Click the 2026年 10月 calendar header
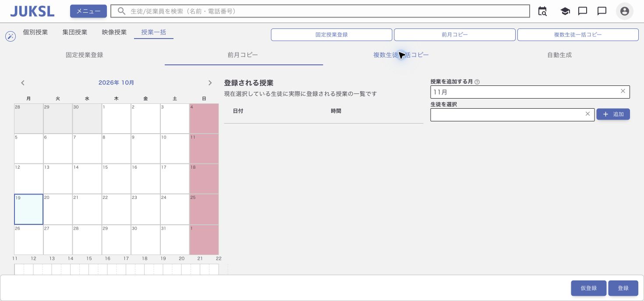Screen dimensions: 644x301 pos(117,83)
